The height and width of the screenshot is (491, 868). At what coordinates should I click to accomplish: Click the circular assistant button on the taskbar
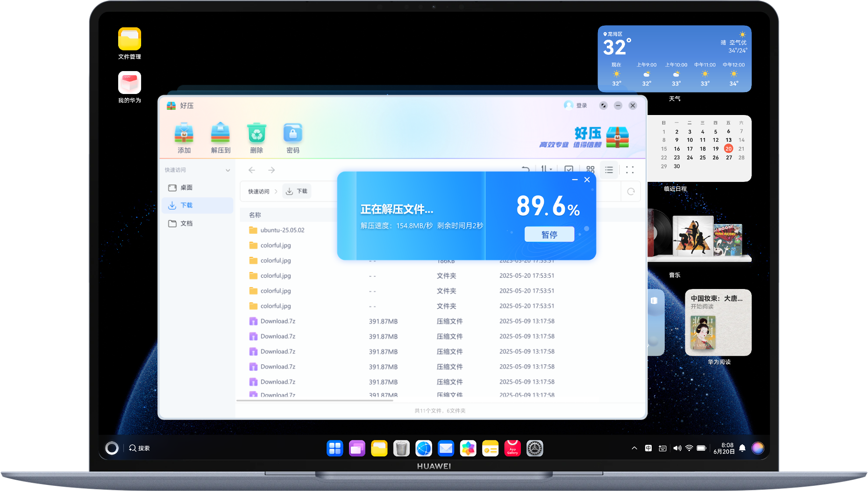pos(112,448)
